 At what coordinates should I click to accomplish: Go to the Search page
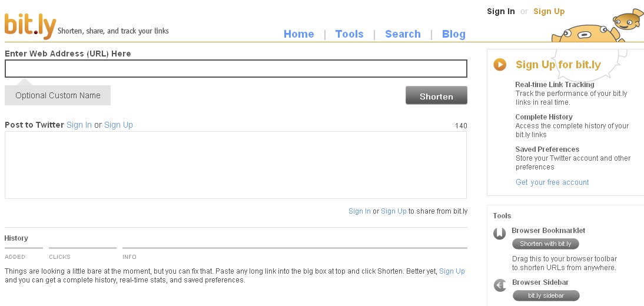click(403, 34)
